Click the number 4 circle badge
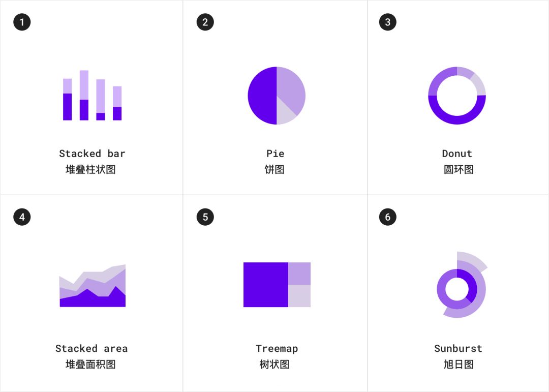Image resolution: width=549 pixels, height=392 pixels. click(22, 217)
